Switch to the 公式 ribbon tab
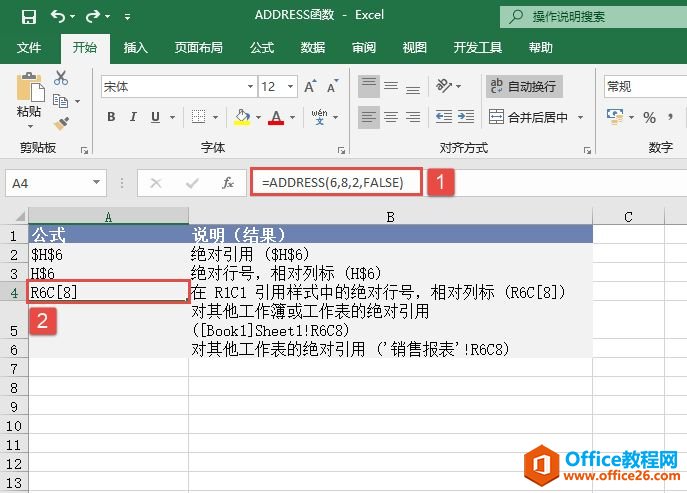Viewport: 687px width, 493px height. click(x=262, y=47)
